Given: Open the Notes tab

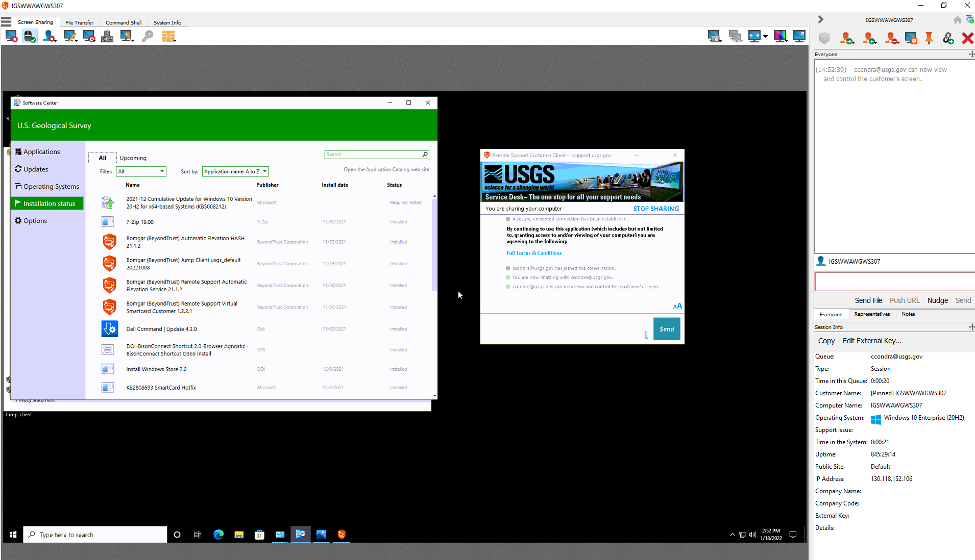Looking at the screenshot, I should (x=908, y=314).
